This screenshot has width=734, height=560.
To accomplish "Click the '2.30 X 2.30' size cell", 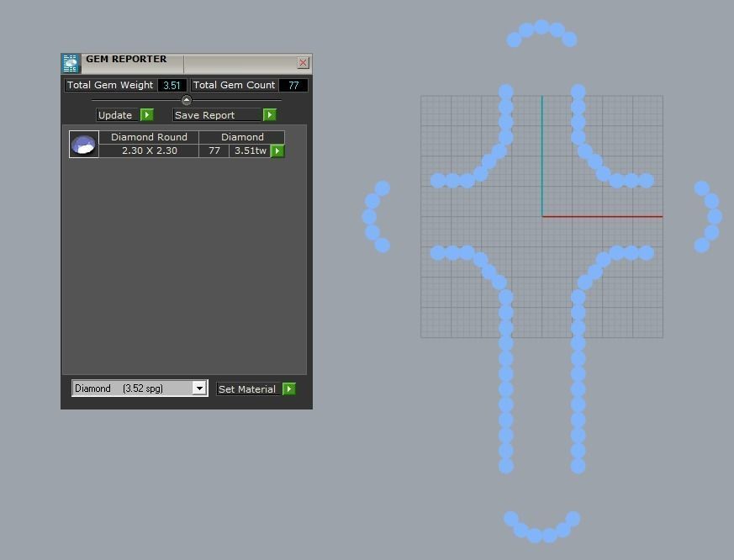I will [149, 151].
